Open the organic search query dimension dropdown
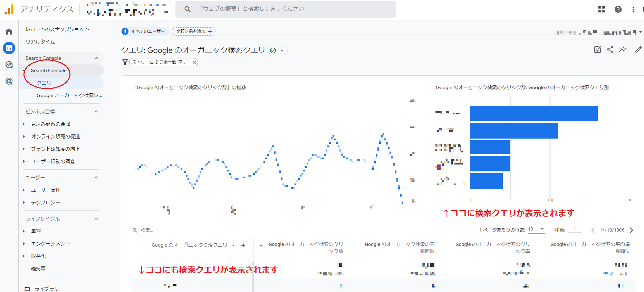Image resolution: width=644 pixels, height=292 pixels. point(233,245)
